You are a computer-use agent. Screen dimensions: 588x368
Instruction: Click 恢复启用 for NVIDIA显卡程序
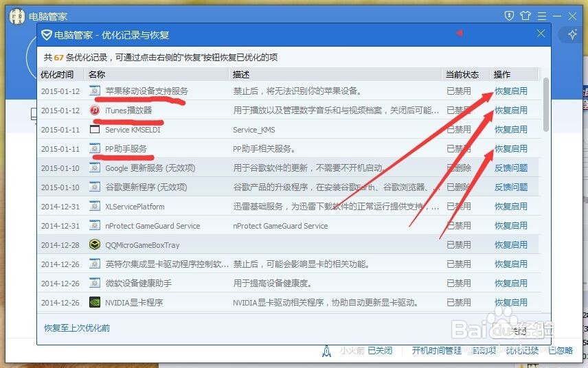click(511, 302)
